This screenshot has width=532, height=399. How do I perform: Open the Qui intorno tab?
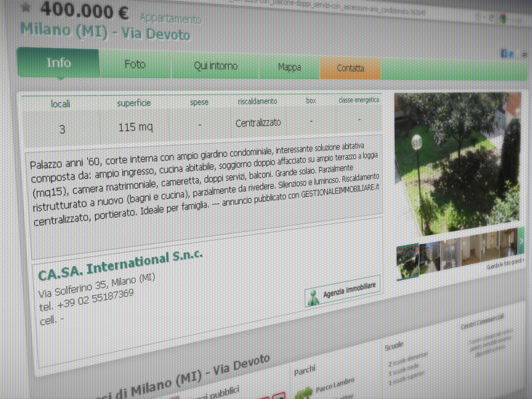click(215, 66)
